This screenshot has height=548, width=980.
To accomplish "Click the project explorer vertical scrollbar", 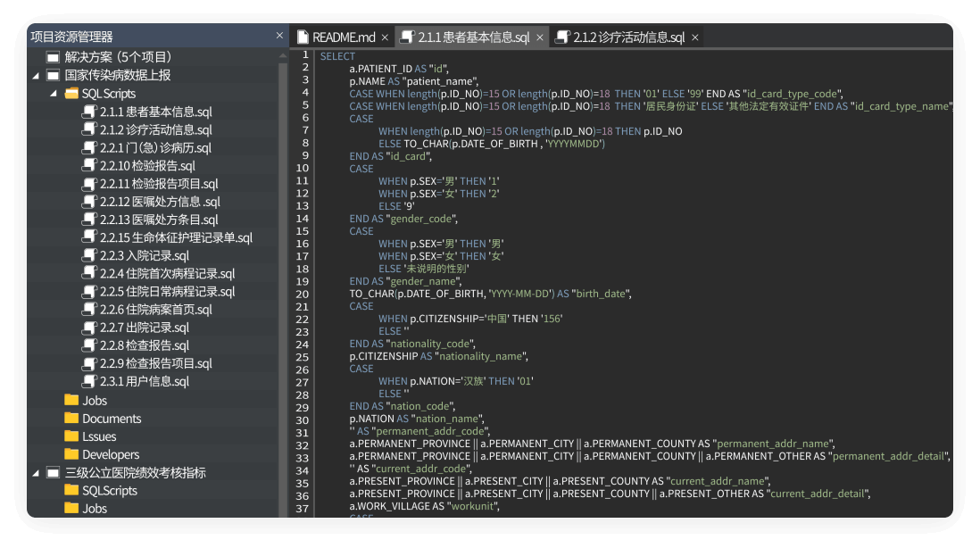I will click(285, 268).
